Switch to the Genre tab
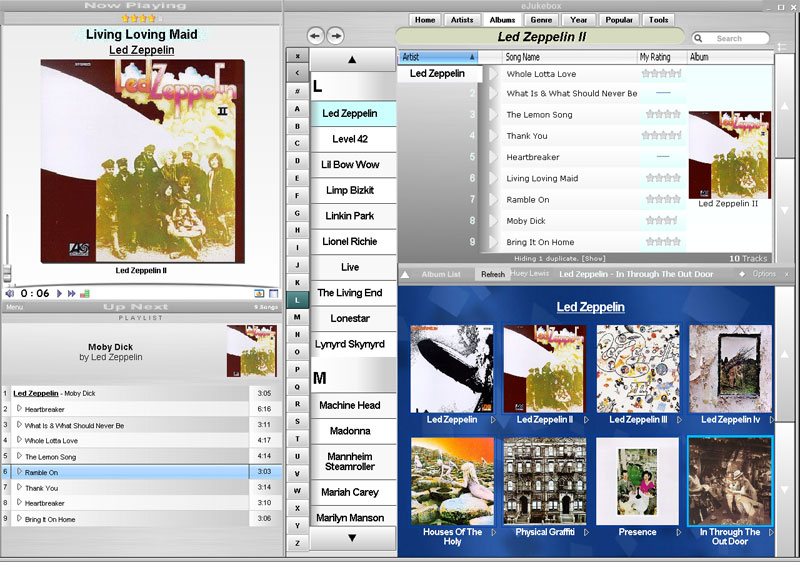Image resolution: width=800 pixels, height=562 pixels. point(541,20)
